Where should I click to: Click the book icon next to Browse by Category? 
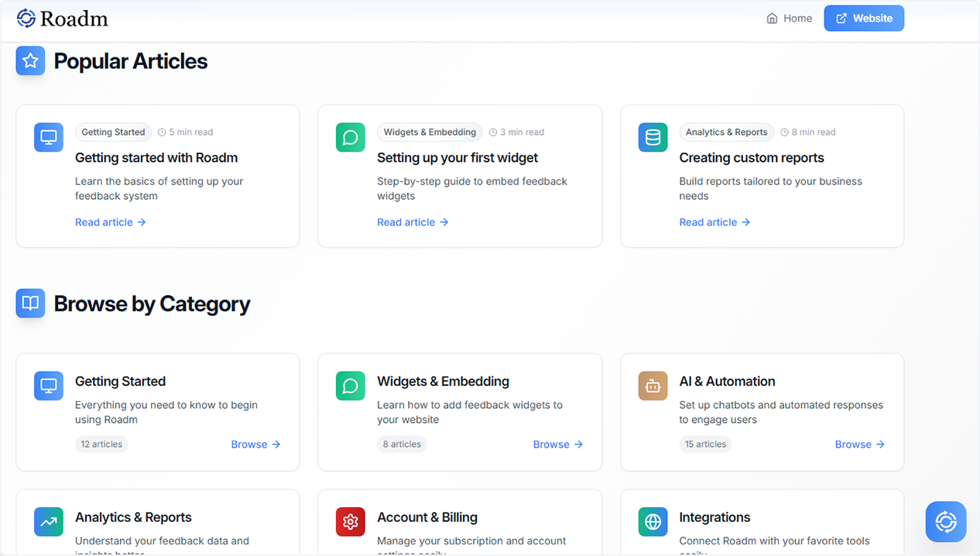30,304
